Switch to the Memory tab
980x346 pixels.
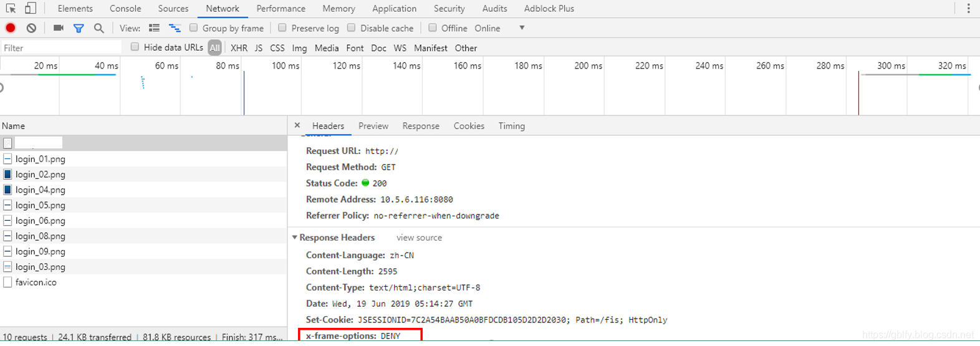coord(339,9)
